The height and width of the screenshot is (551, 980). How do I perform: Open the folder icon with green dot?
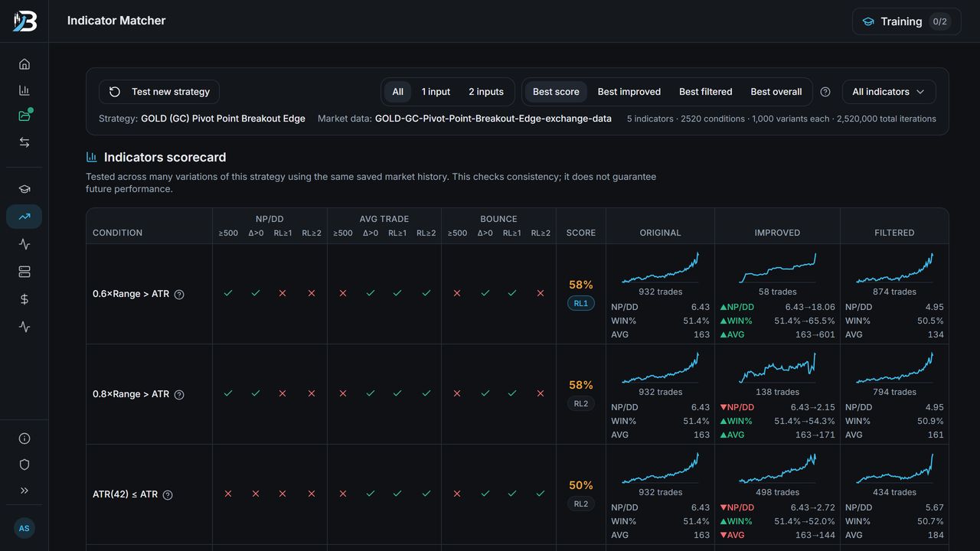click(24, 116)
